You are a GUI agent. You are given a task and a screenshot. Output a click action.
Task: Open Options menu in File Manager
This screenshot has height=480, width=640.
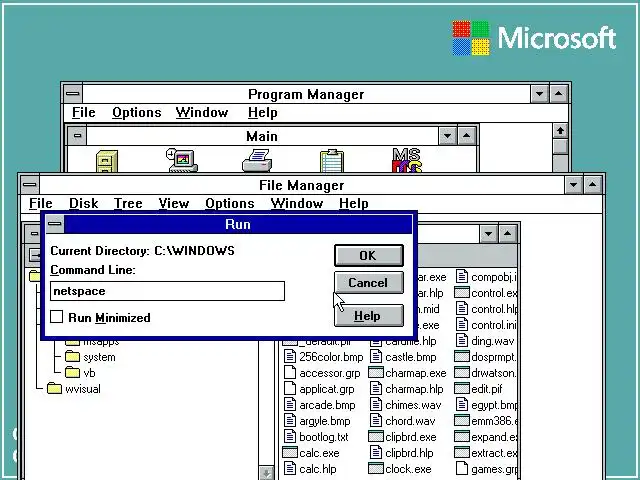point(230,203)
